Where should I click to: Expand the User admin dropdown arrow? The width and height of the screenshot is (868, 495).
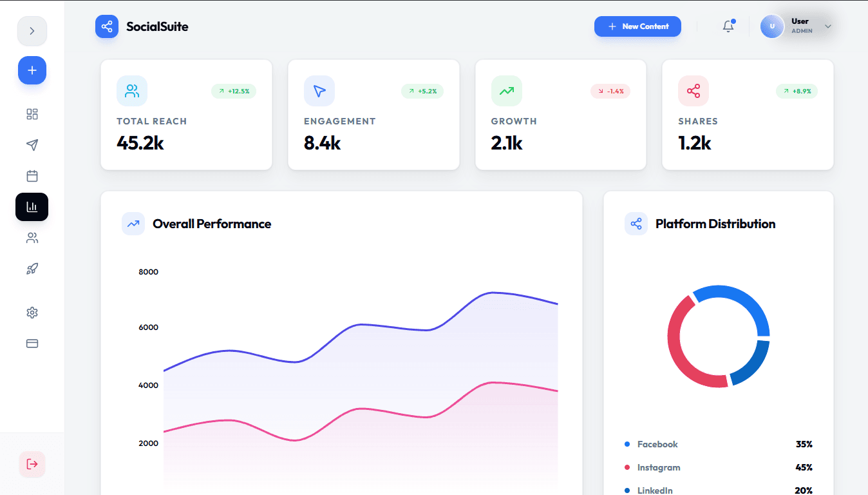pos(828,26)
